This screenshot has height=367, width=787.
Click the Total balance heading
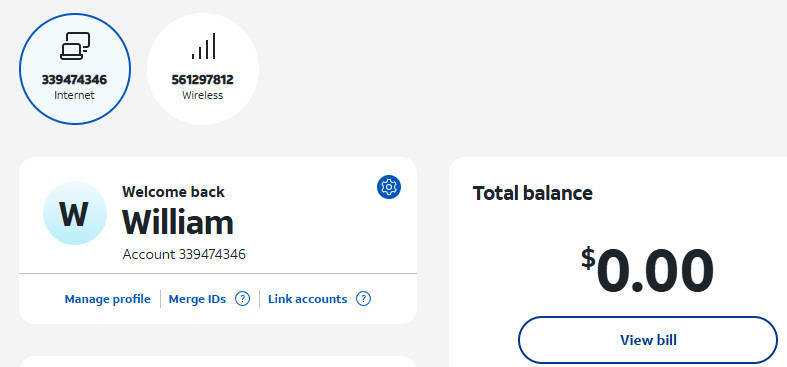pos(533,193)
